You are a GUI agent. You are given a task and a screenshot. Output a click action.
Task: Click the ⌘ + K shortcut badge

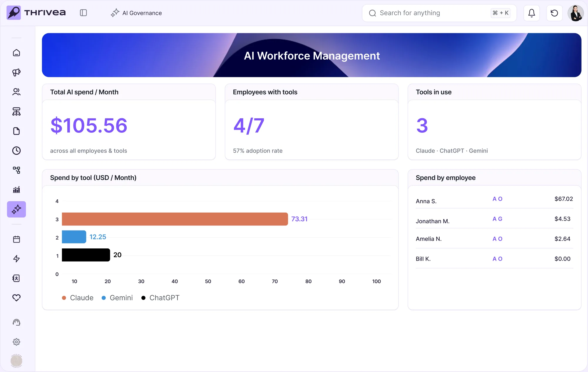coord(500,13)
